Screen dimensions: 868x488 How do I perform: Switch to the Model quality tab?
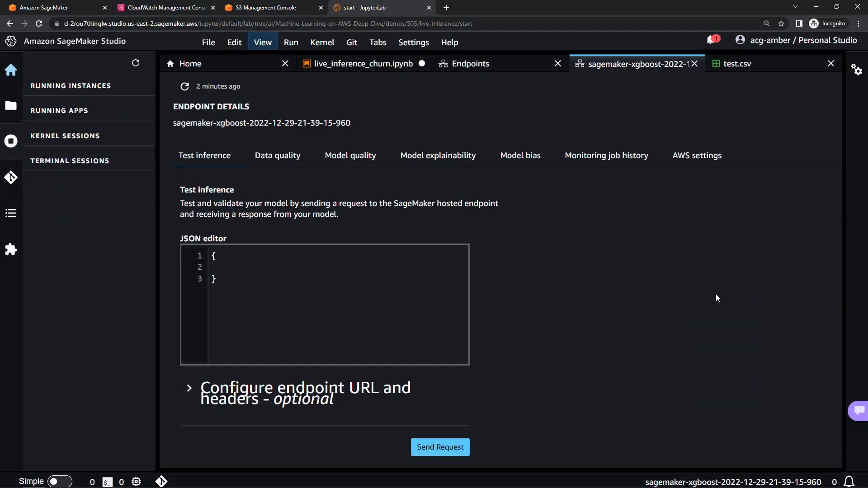pos(350,155)
